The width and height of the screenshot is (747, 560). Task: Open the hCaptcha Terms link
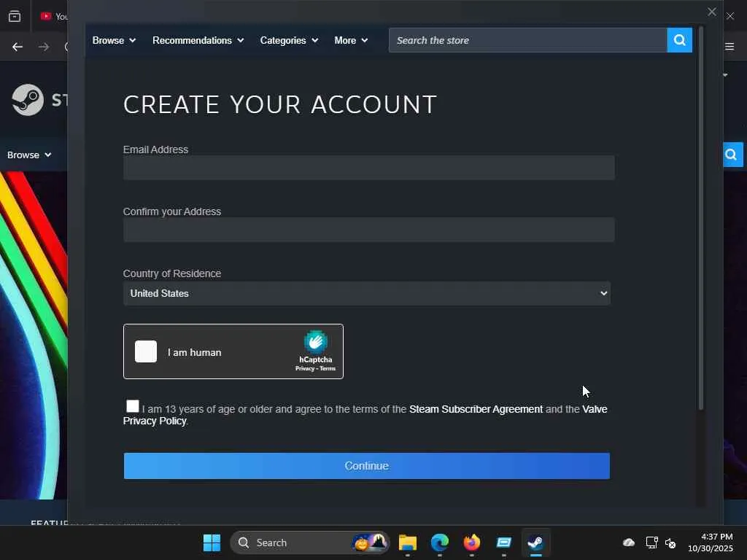pyautogui.click(x=328, y=368)
